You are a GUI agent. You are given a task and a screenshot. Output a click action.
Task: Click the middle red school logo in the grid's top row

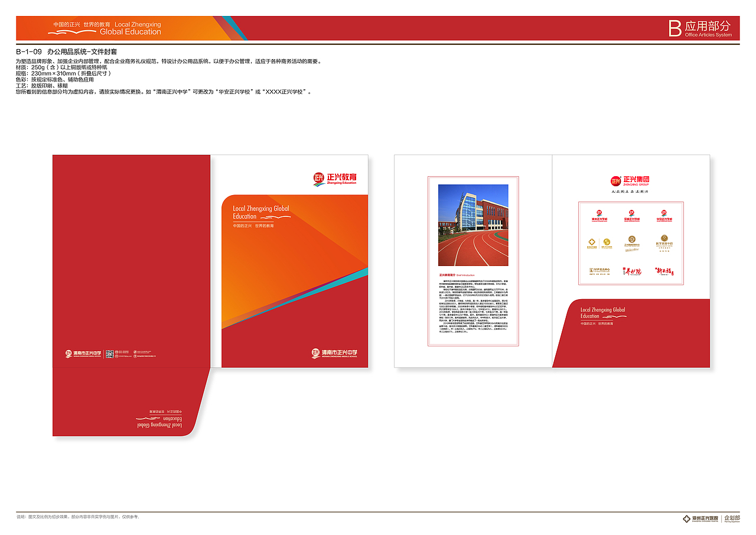(x=631, y=215)
